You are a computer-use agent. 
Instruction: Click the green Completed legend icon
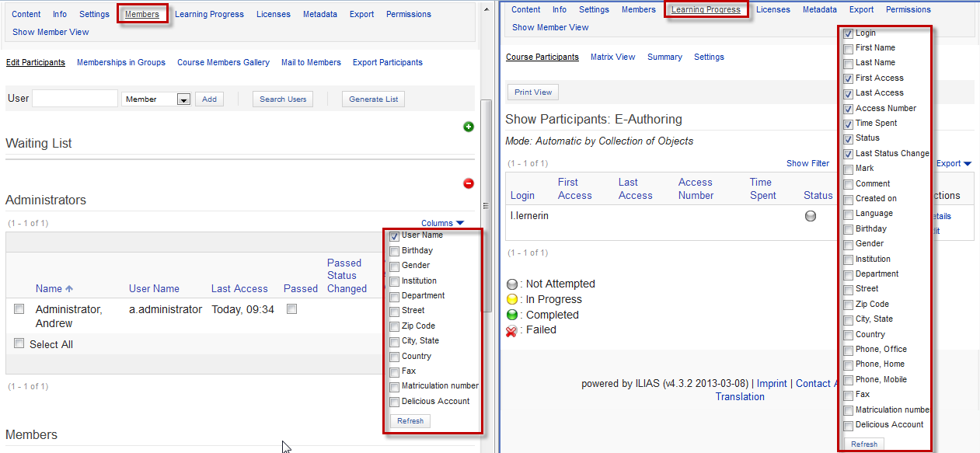512,315
